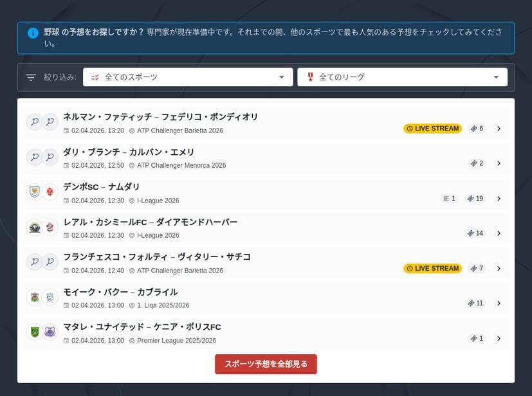Click the マタレ・ユナイテッド team crest
Image resolution: width=532 pixels, height=396 pixels.
(x=34, y=332)
